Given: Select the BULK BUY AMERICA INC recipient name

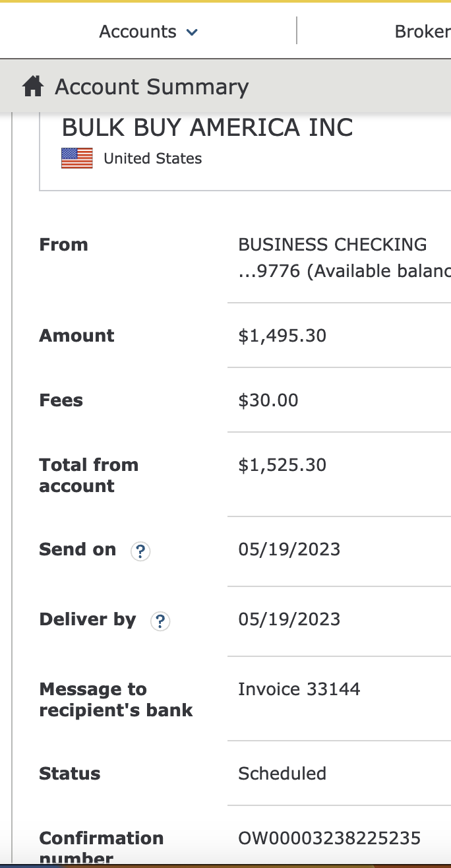Looking at the screenshot, I should (x=208, y=128).
